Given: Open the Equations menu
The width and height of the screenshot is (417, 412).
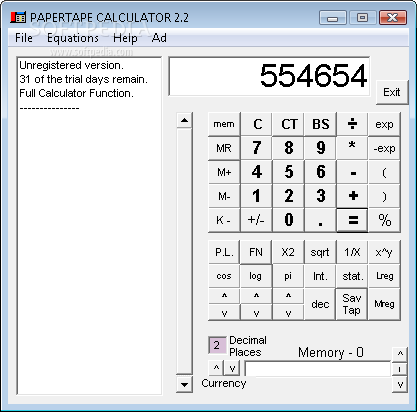Looking at the screenshot, I should 73,38.
